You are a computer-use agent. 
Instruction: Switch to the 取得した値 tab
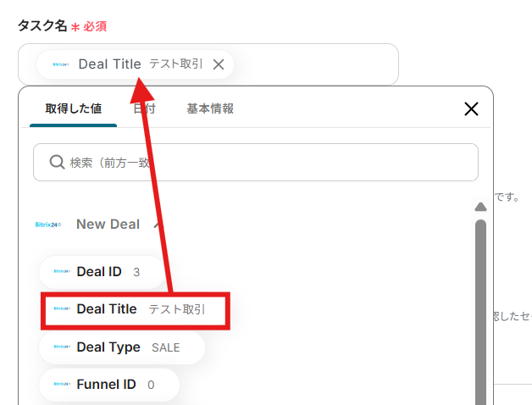point(73,108)
